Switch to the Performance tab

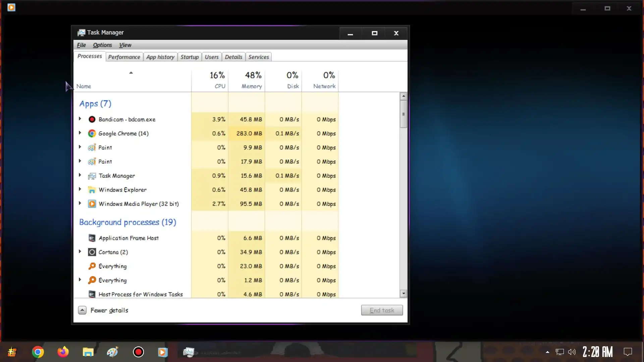[x=124, y=57]
